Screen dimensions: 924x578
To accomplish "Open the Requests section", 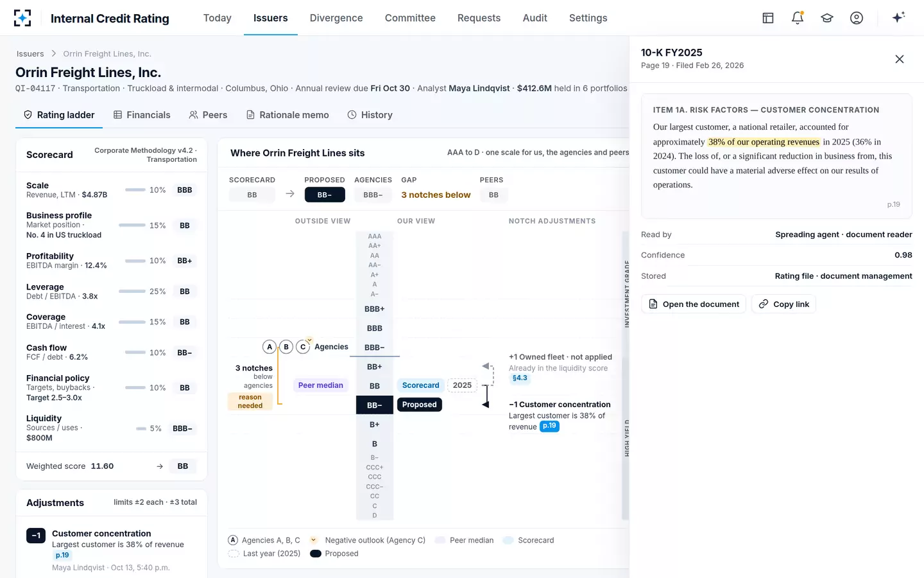I will [479, 18].
